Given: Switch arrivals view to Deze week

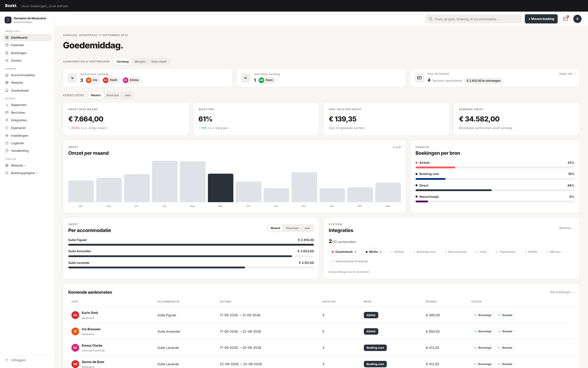Looking at the screenshot, I should [x=159, y=62].
